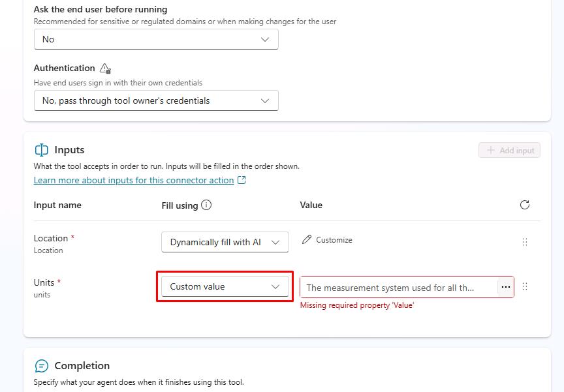Open the Units value ellipsis menu
Viewport: 564px width, 392px height.
pos(505,287)
